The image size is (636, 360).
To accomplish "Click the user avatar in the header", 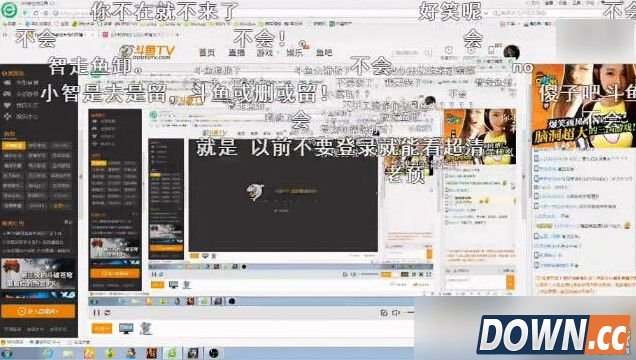I will click(511, 53).
